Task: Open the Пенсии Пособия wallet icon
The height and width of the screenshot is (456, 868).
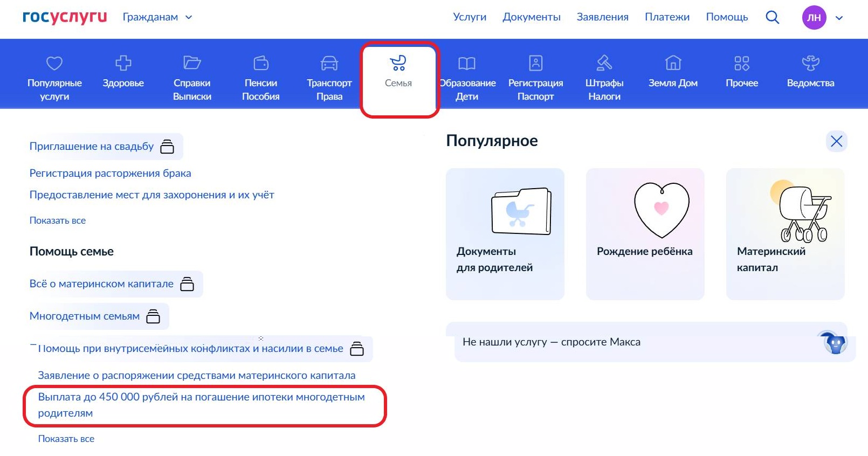Action: point(261,63)
